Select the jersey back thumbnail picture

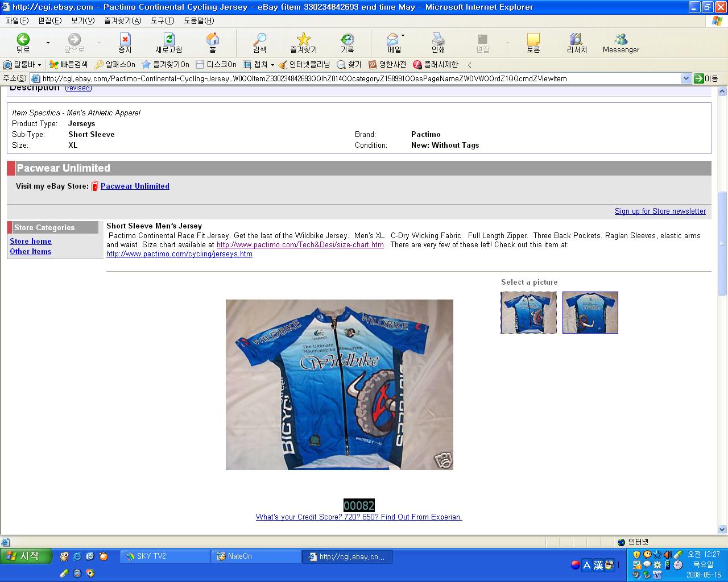pyautogui.click(x=590, y=313)
